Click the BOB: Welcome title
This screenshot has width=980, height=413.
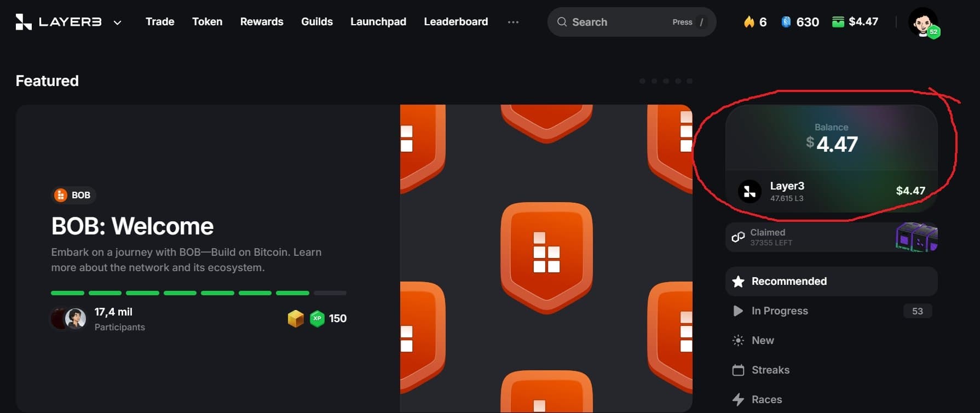pyautogui.click(x=132, y=226)
